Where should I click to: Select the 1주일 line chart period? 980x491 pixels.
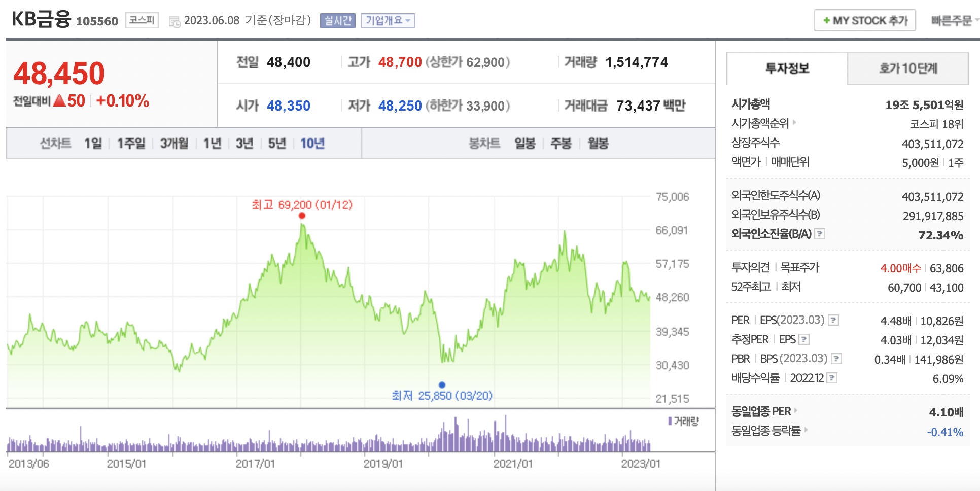point(131,144)
